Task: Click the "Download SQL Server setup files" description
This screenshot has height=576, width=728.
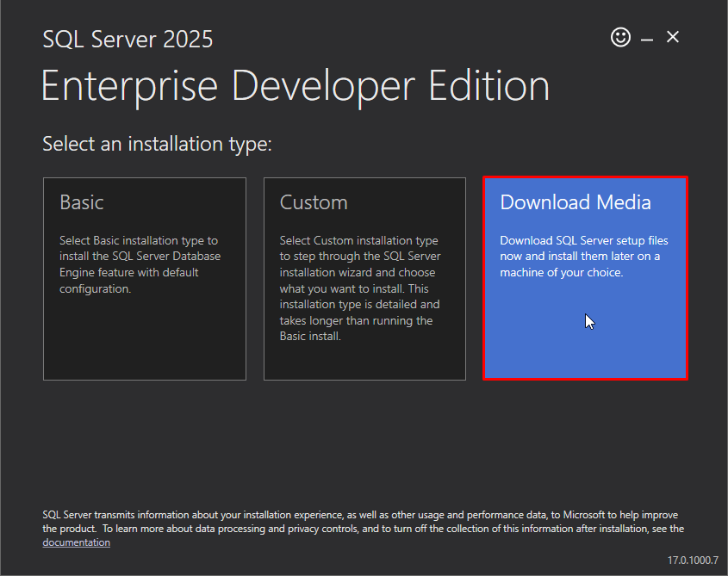Action: coord(583,257)
